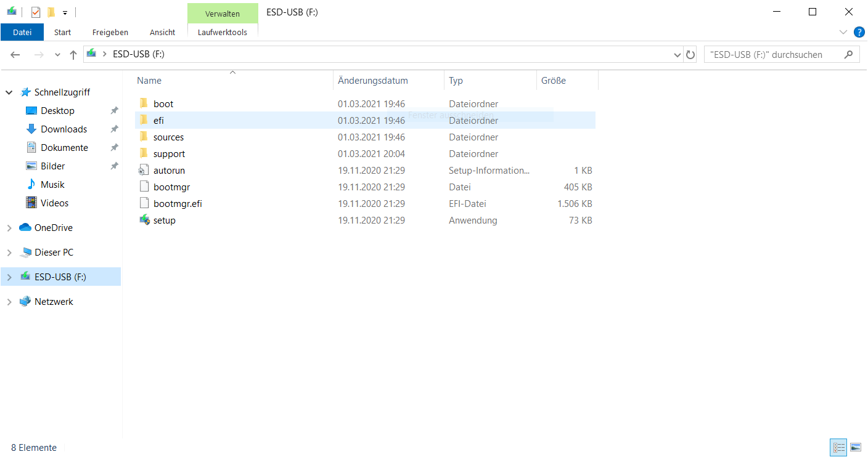This screenshot has height=457, width=868.
Task: Expand the Netzwerk tree node
Action: click(x=9, y=302)
